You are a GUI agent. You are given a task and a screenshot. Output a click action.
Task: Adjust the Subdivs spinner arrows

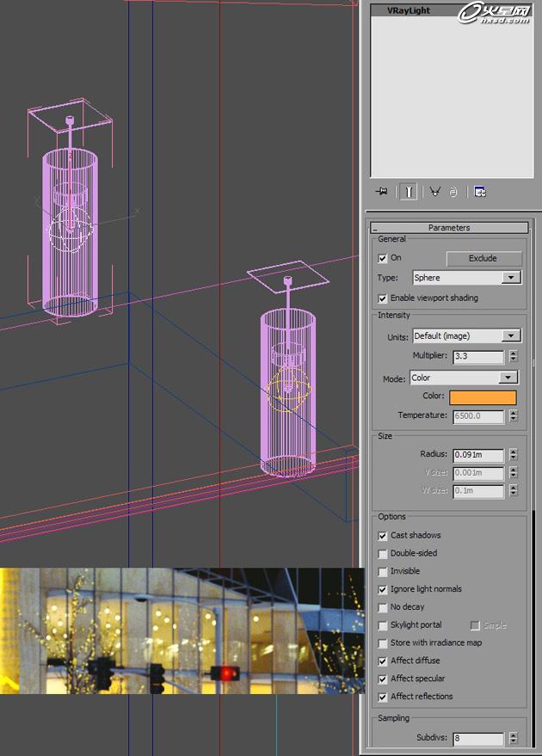514,738
